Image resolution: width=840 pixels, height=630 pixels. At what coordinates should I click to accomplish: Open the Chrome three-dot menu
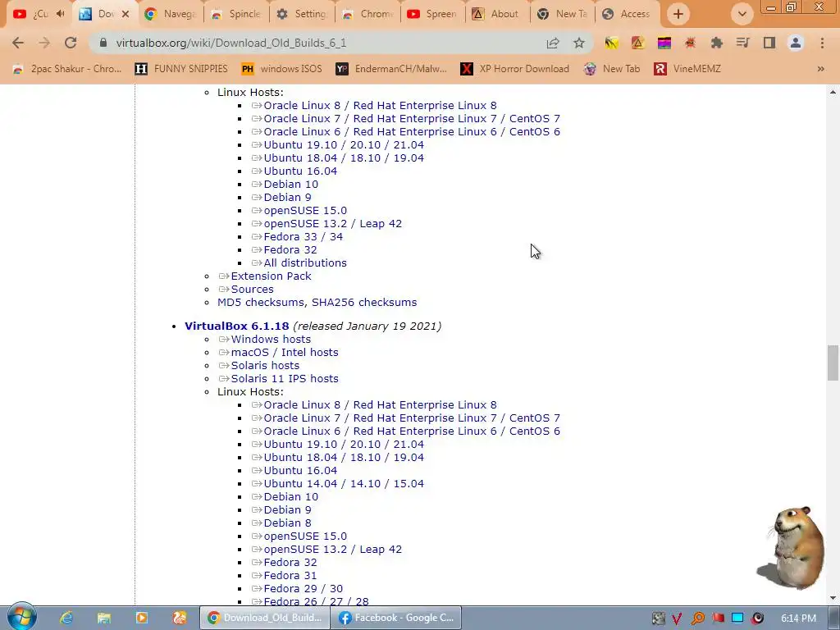pyautogui.click(x=822, y=43)
